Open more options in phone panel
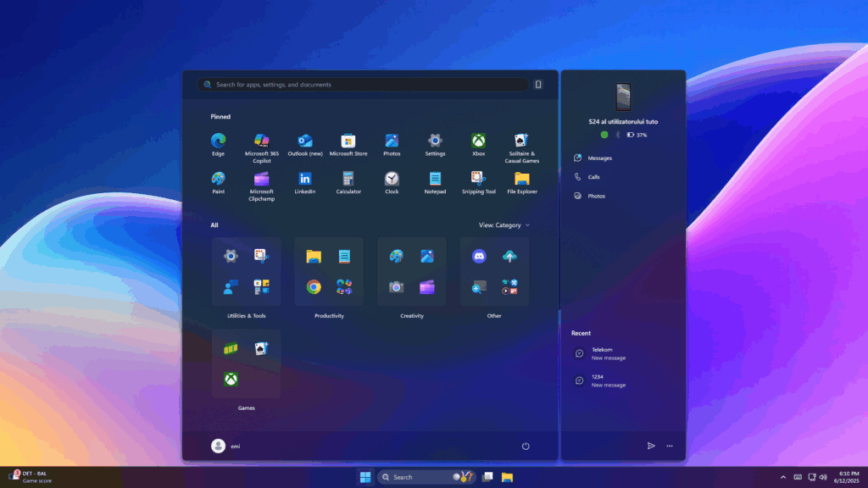Image resolution: width=868 pixels, height=488 pixels. (670, 446)
